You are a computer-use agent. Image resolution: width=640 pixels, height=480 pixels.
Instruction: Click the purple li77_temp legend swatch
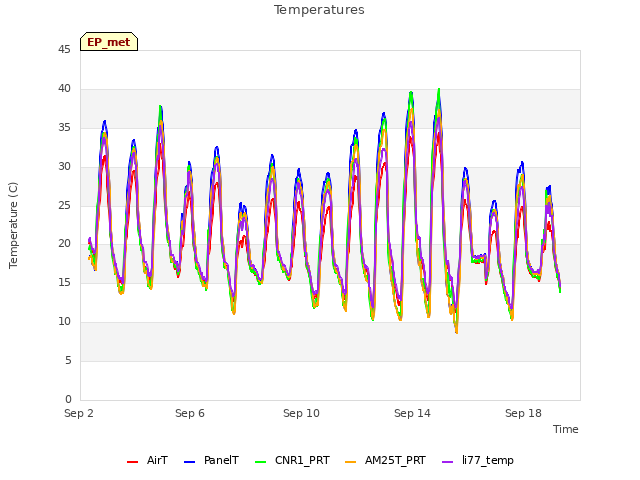pos(447,462)
